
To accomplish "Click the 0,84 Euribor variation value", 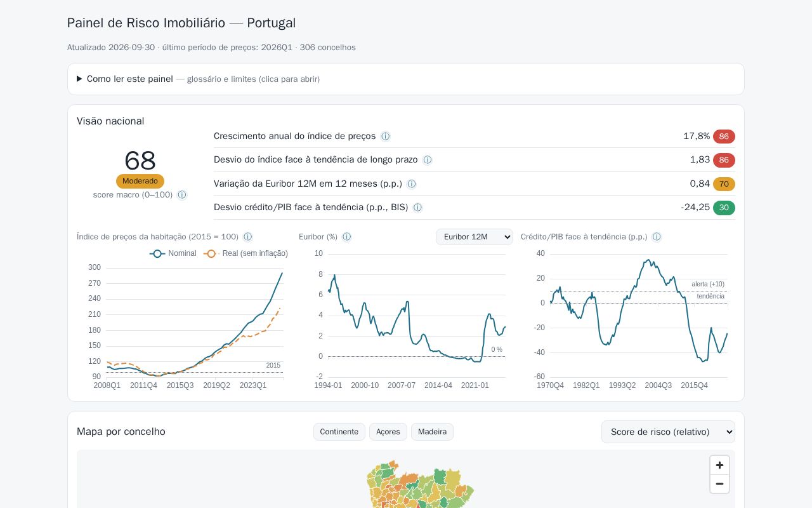I will [x=700, y=184].
